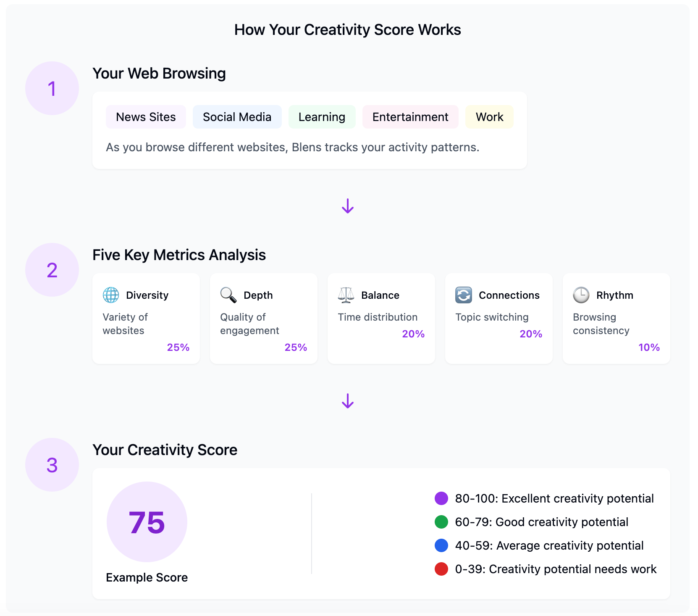Enable the Learning category tag
The image size is (698, 616).
tap(322, 117)
